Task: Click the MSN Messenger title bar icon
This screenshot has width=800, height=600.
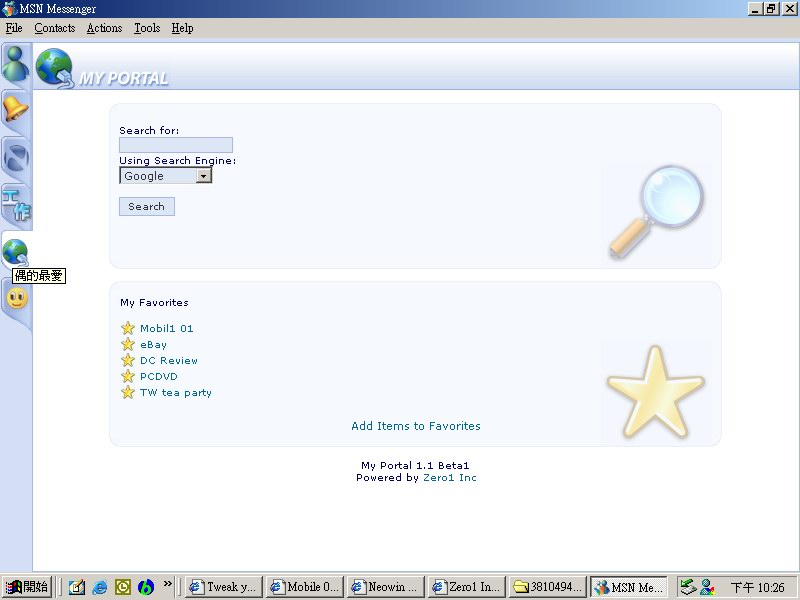Action: point(10,9)
